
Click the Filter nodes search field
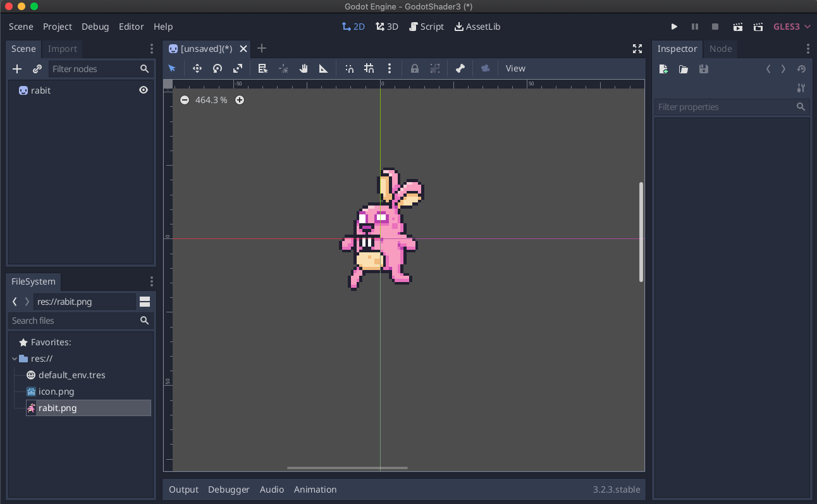(x=94, y=69)
